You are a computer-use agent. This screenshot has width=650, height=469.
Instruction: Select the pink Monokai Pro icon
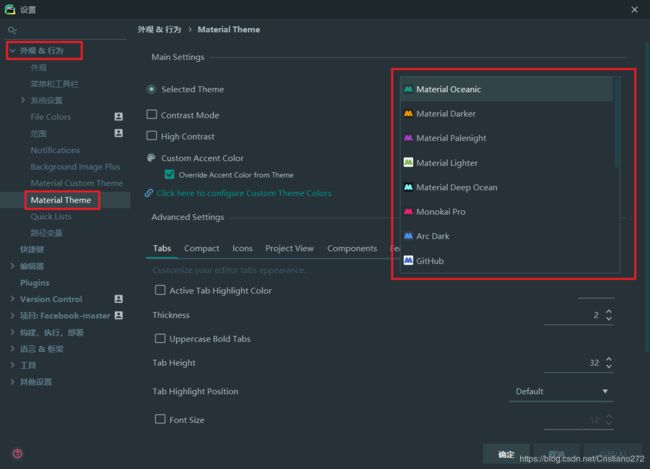click(x=408, y=211)
